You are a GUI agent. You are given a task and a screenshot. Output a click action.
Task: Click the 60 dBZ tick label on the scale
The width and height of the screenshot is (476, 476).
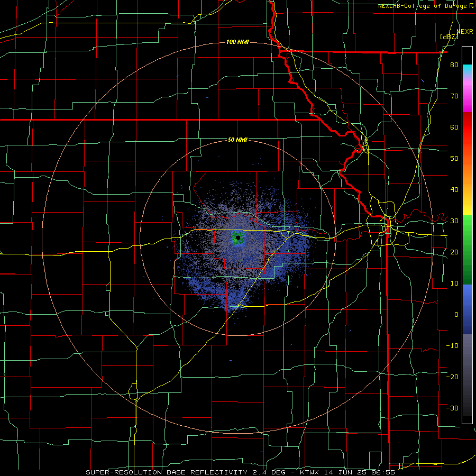coord(454,127)
